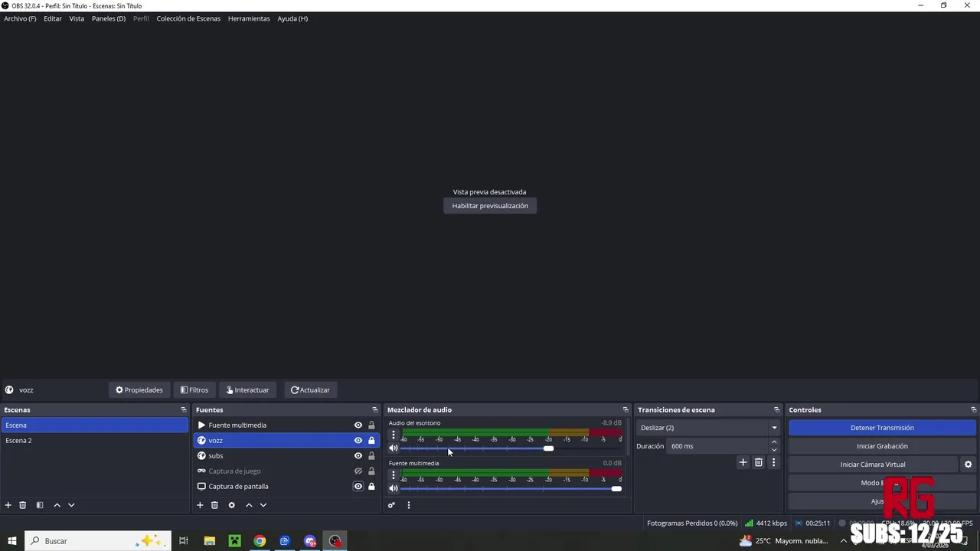This screenshot has height=551, width=980.
Task: Open scene filters icon in Escenas toolbar
Action: (x=40, y=505)
